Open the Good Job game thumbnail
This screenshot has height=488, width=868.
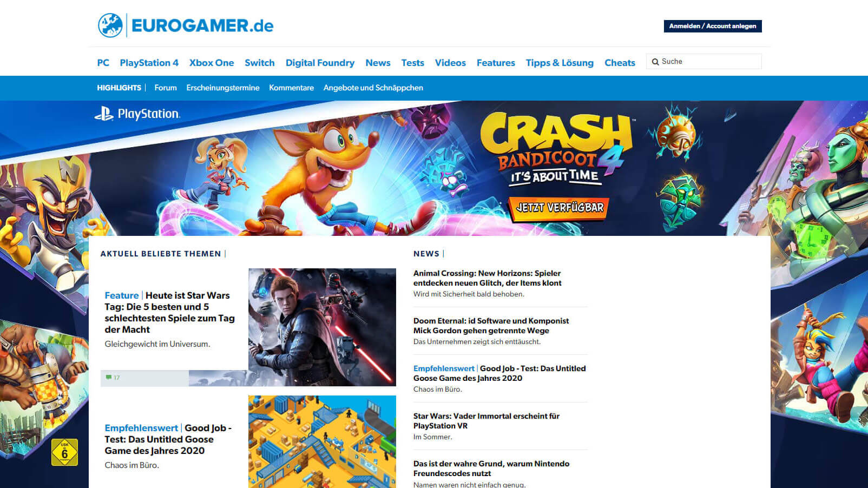pos(322,441)
